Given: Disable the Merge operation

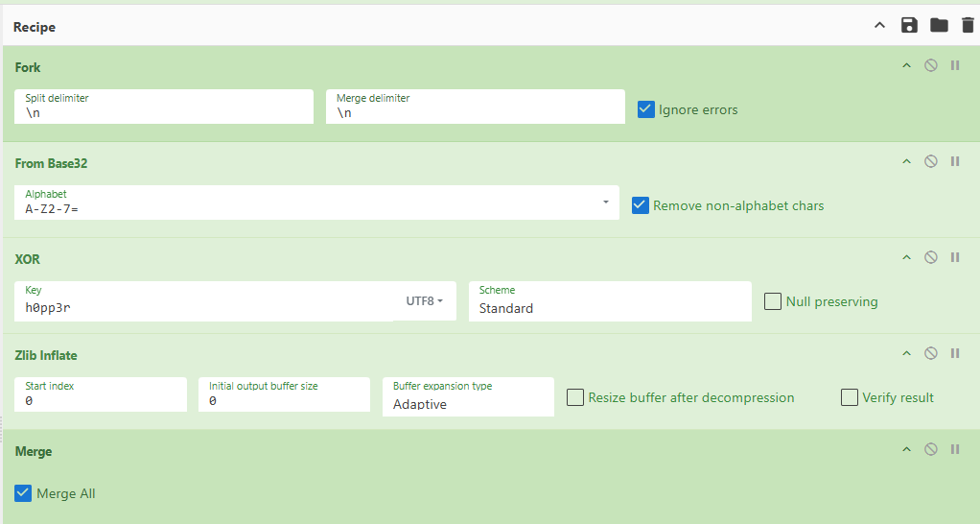Looking at the screenshot, I should coord(930,450).
